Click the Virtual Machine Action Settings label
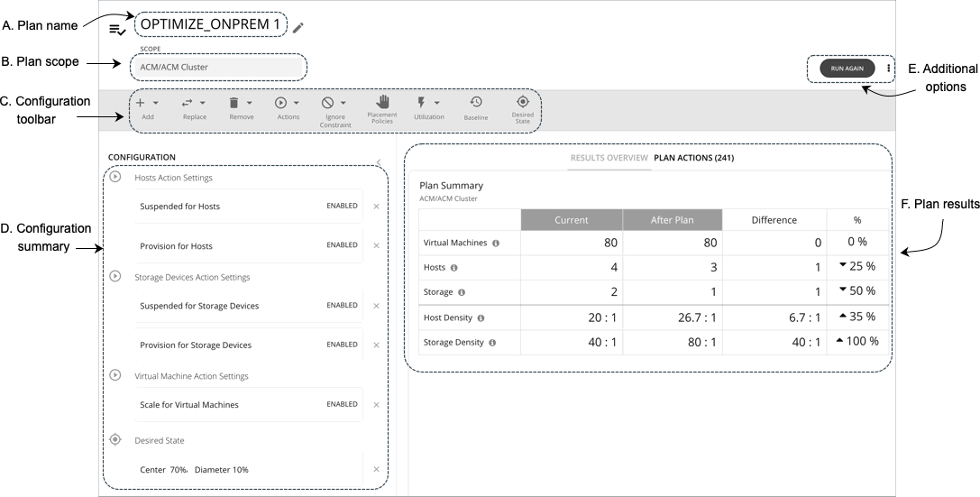Screen dimensions: 980x497 click(191, 376)
